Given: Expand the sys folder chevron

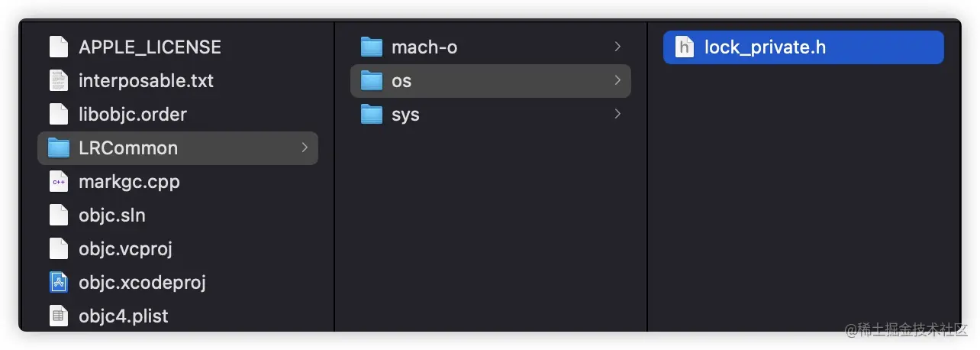Looking at the screenshot, I should coord(617,115).
